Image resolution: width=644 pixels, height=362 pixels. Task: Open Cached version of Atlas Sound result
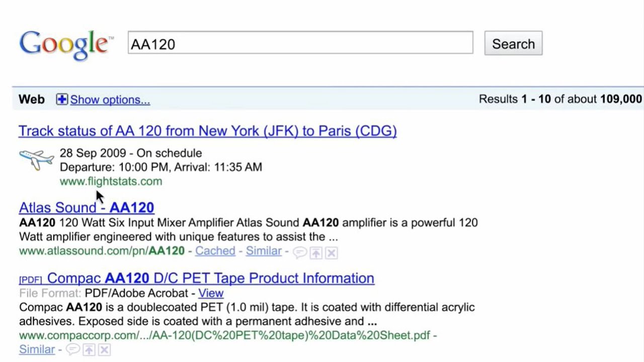pyautogui.click(x=215, y=250)
